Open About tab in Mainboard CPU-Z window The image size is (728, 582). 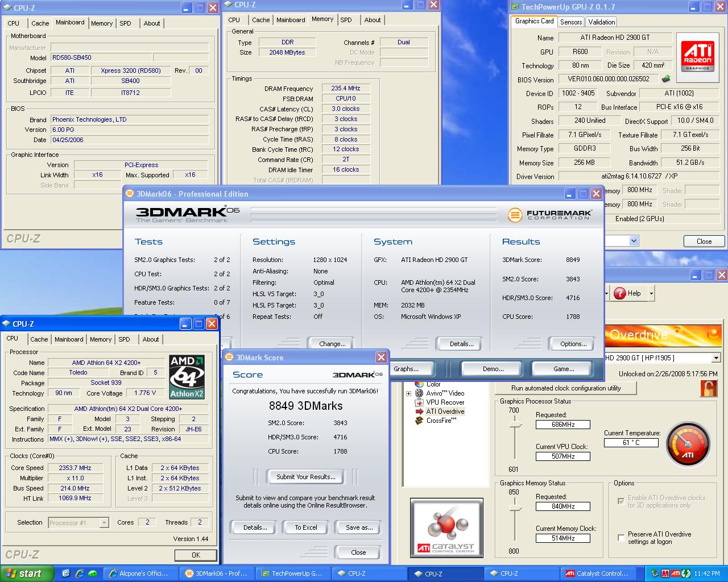[152, 23]
